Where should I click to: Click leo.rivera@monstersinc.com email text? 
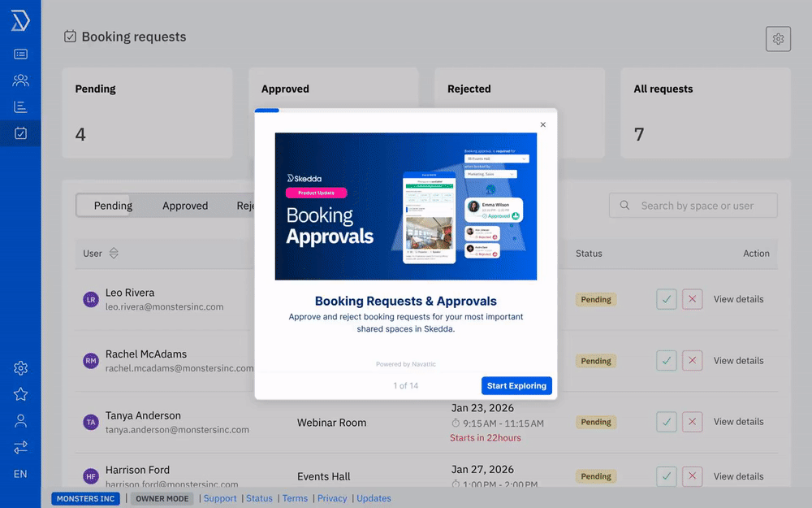pos(164,307)
